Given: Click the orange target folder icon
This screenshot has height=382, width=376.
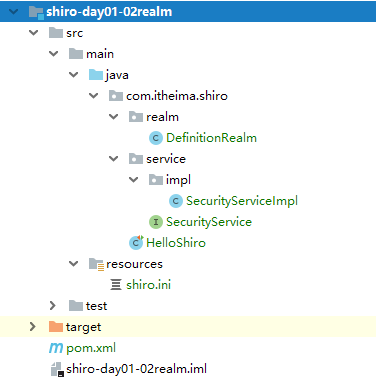Looking at the screenshot, I should [x=56, y=327].
